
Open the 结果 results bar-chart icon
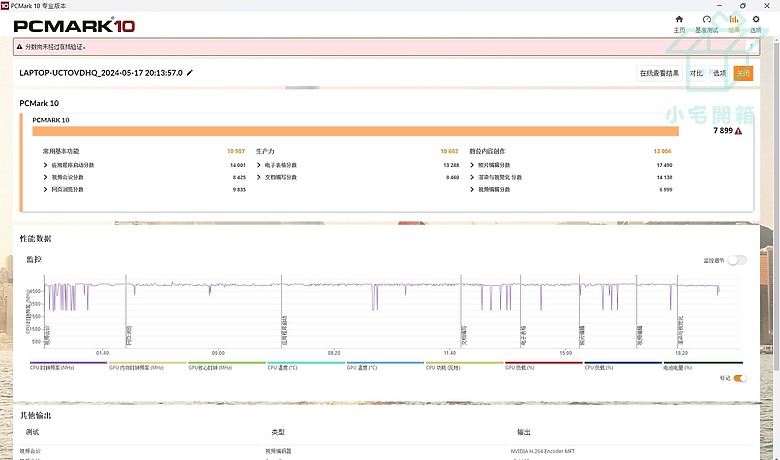pyautogui.click(x=734, y=19)
